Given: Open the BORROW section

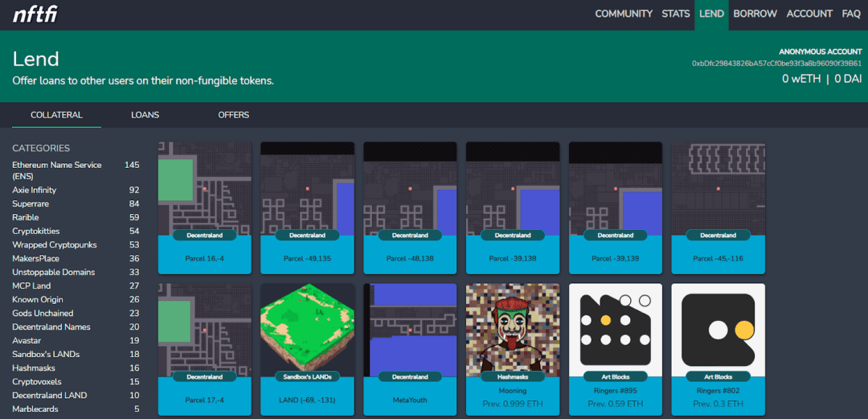Looking at the screenshot, I should point(755,14).
